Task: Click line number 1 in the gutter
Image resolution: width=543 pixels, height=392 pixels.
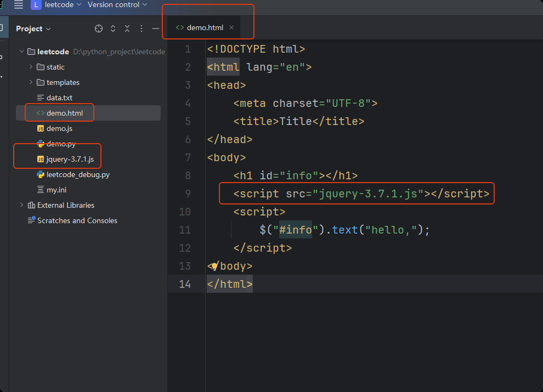Action: [188, 49]
